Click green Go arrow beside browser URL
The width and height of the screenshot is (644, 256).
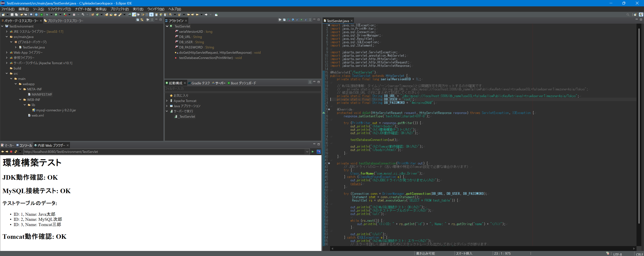pyautogui.click(x=312, y=152)
